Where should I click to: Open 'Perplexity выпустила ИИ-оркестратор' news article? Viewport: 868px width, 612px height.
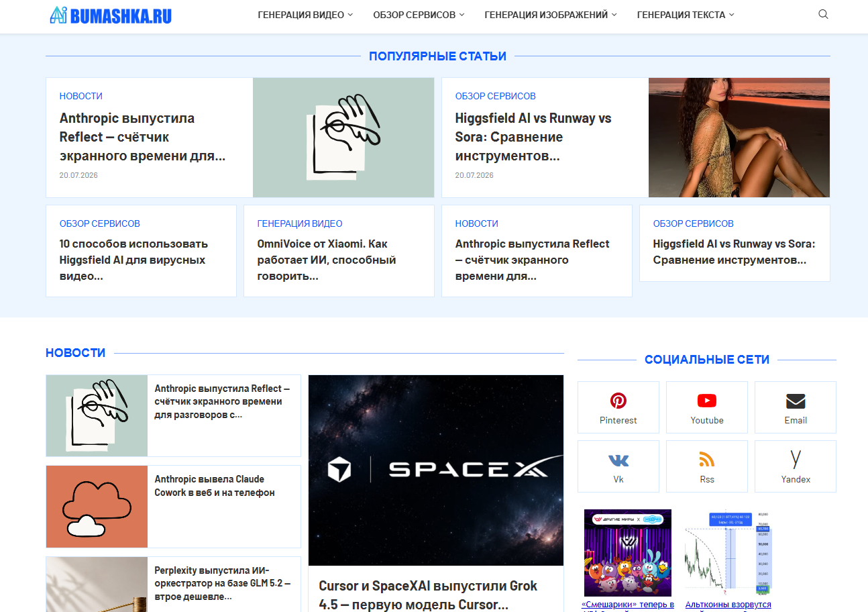[x=223, y=582]
